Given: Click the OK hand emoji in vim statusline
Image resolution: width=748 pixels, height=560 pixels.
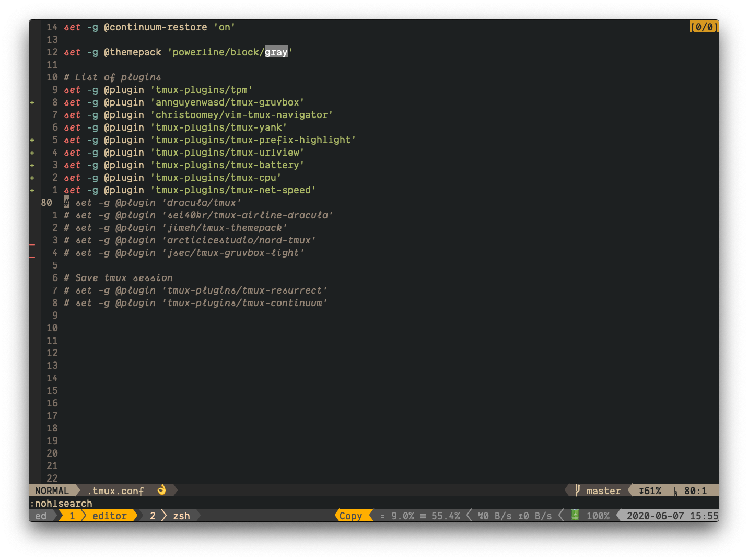Looking at the screenshot, I should (x=162, y=490).
